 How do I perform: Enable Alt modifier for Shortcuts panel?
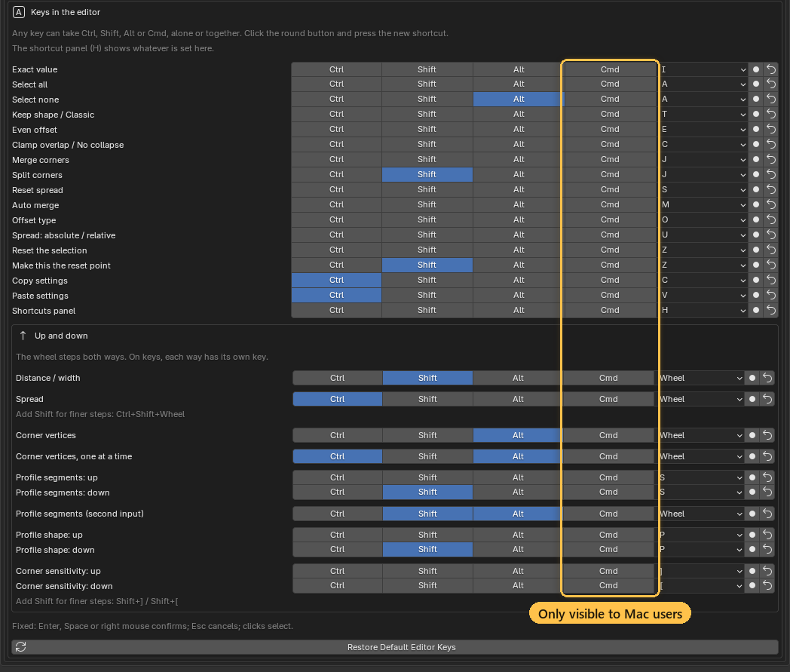tap(519, 311)
